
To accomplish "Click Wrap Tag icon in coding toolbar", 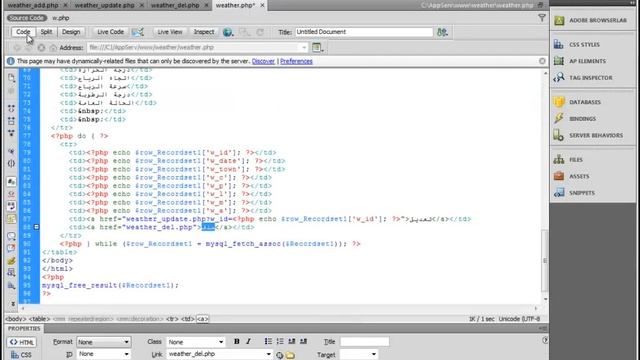I will pyautogui.click(x=11, y=261).
